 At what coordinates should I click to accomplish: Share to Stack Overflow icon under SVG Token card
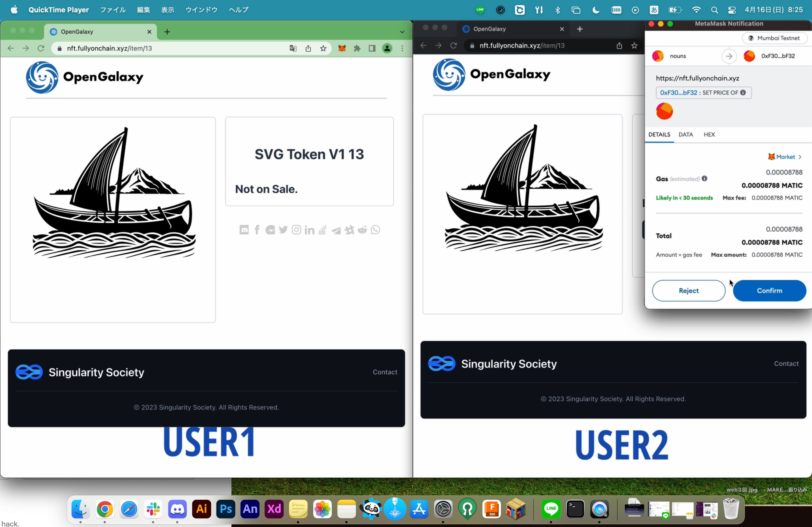coord(322,230)
